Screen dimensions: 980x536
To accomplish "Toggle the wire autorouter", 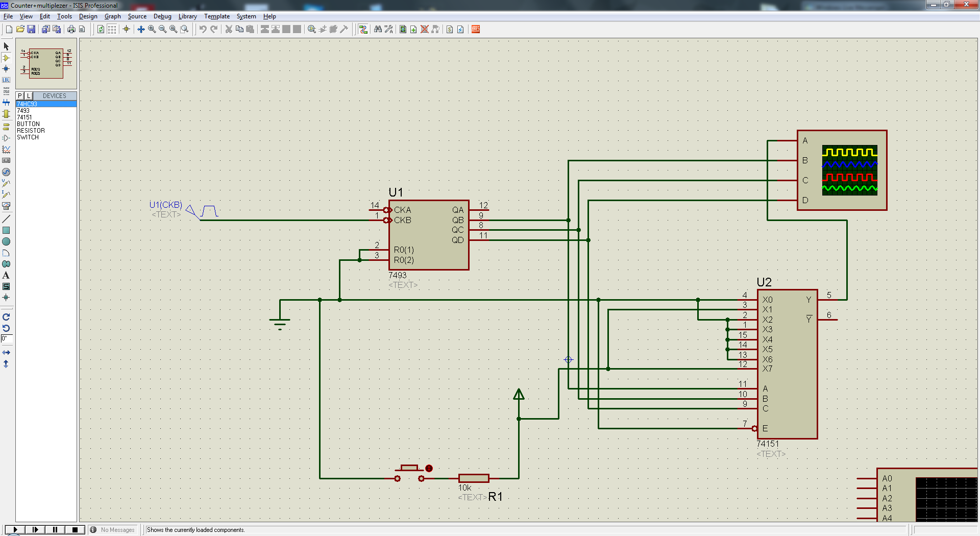I will pos(363,29).
